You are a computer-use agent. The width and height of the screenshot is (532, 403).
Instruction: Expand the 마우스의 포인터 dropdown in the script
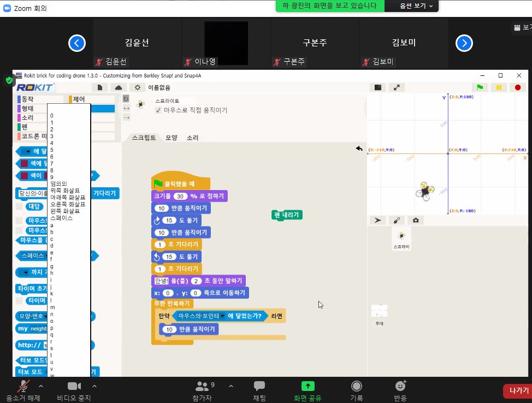pos(223,316)
